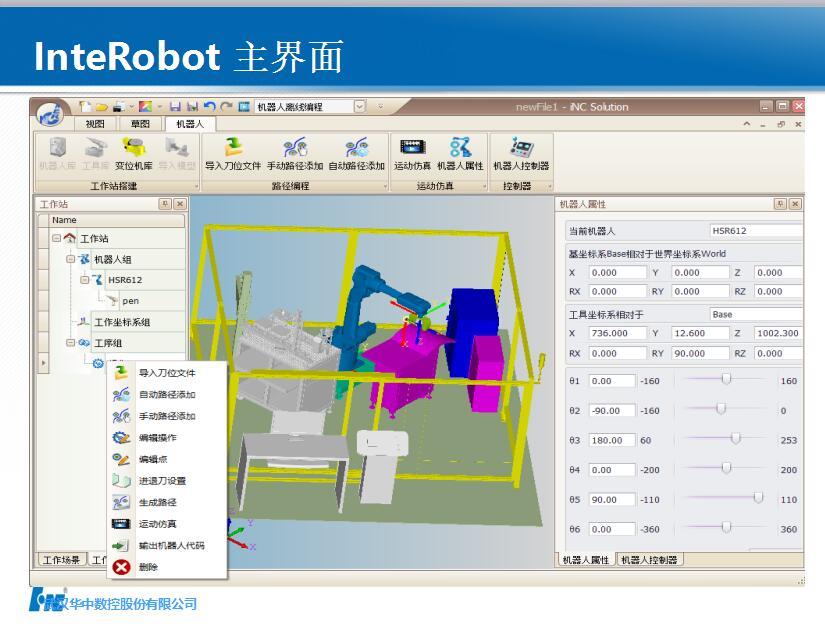Screen dimensions: 825x632
Task: Open the round application menu orb
Action: point(51,113)
